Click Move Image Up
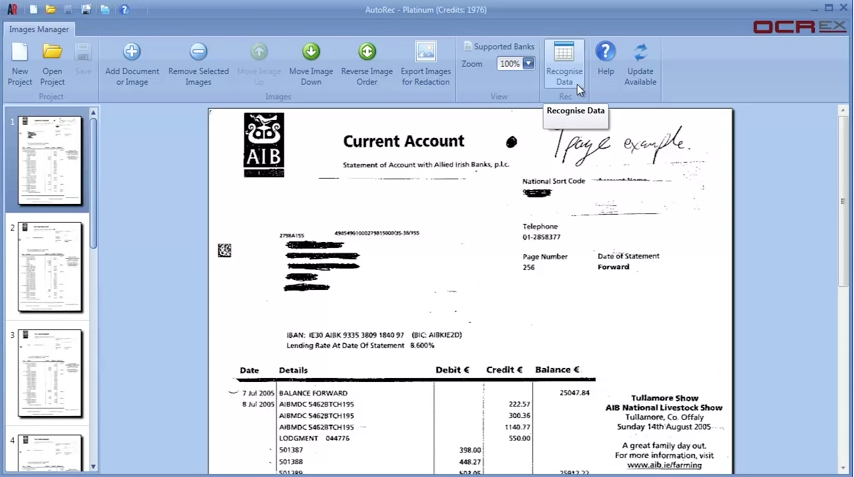 (259, 64)
